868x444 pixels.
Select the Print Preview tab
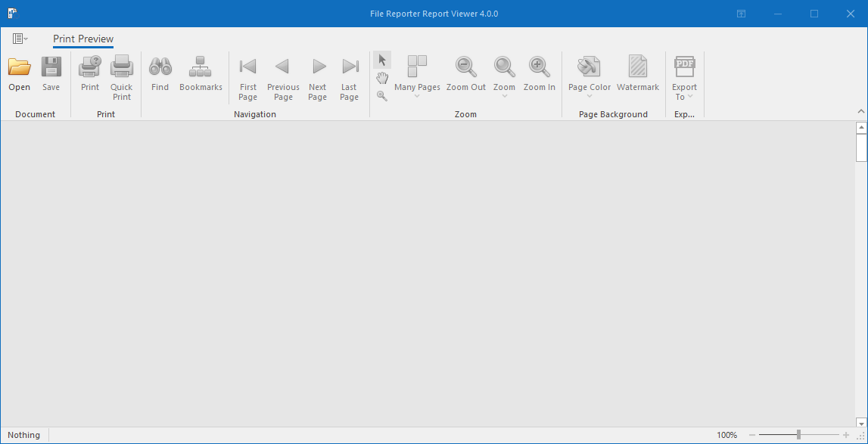(83, 39)
